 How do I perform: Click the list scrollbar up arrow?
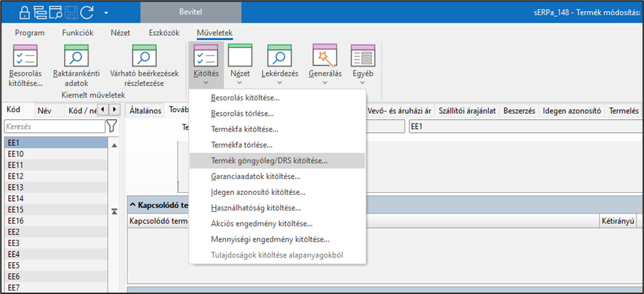pyautogui.click(x=114, y=145)
